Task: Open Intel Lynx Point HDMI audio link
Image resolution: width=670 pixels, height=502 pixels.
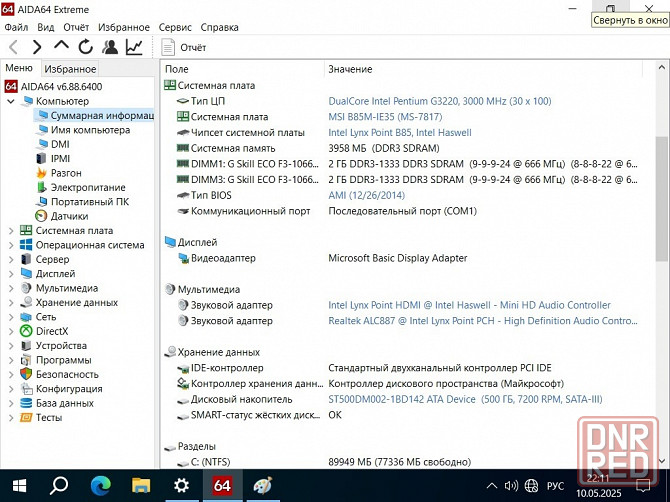Action: [469, 305]
